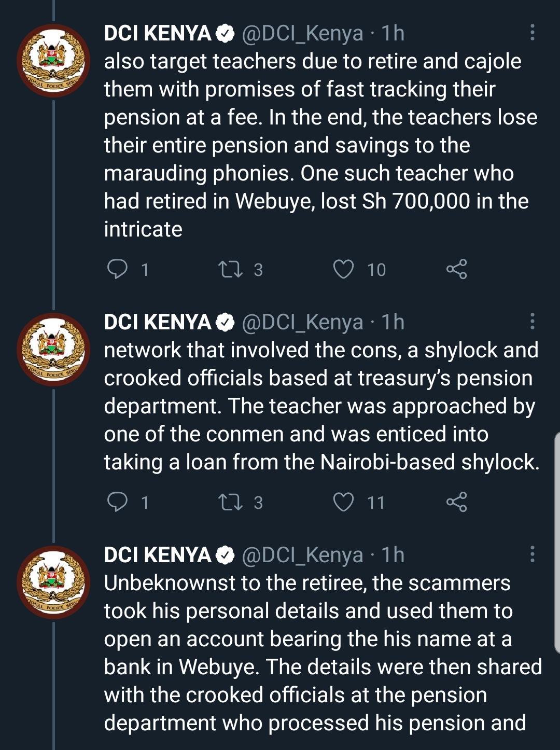Open DCI KENYA name on third tweet

158,555
